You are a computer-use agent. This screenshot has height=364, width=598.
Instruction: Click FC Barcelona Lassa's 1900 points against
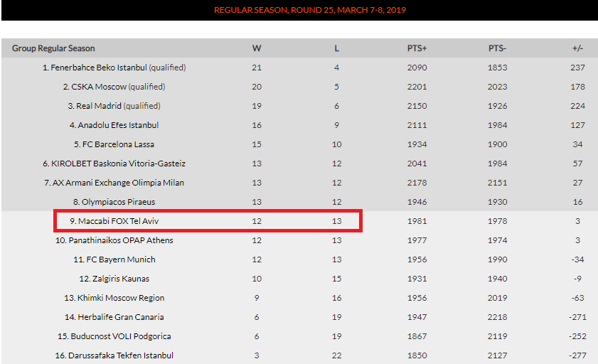[x=497, y=144]
